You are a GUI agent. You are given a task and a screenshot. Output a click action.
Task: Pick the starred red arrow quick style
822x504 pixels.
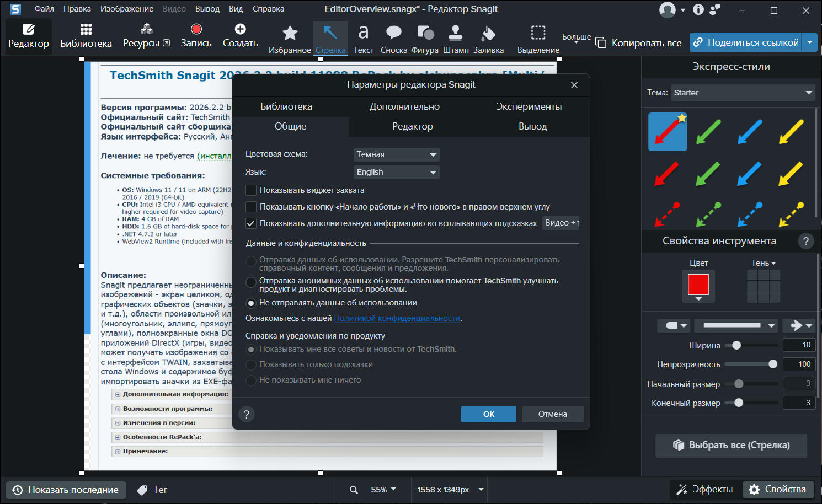tap(668, 132)
